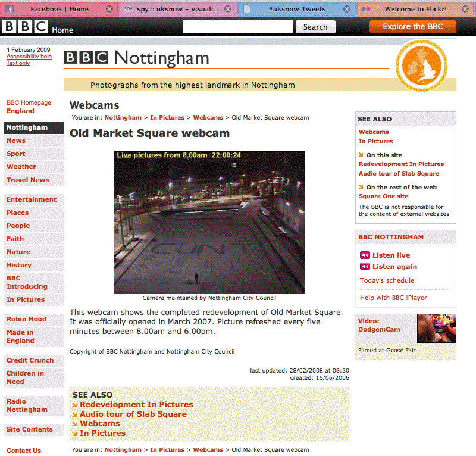Open History in the sidebar menu
This screenshot has height=456, width=476.
(x=34, y=265)
